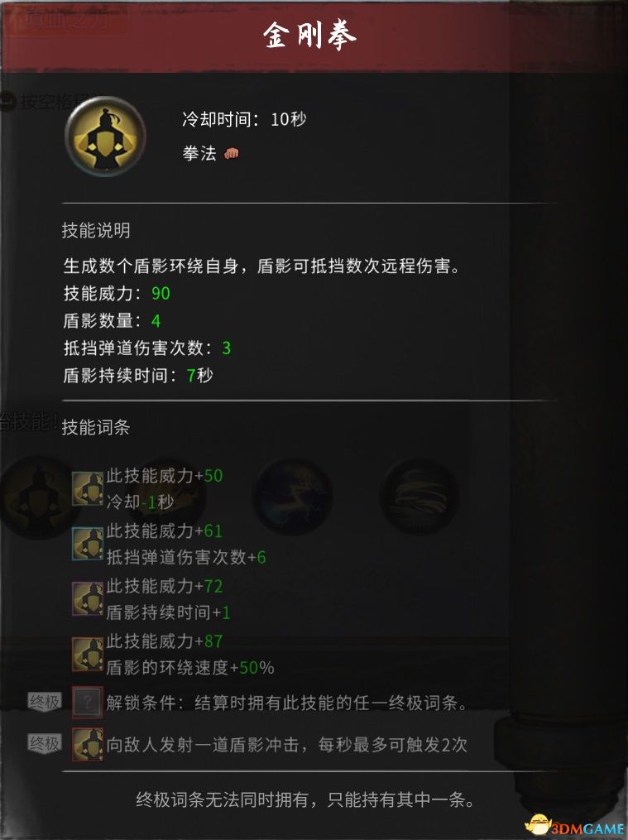The height and width of the screenshot is (840, 628).
Task: Select the 此技能威力+72 affix icon
Action: 88,599
